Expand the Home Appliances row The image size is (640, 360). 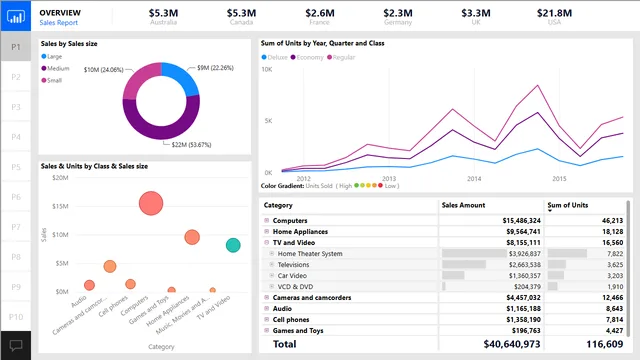click(267, 231)
